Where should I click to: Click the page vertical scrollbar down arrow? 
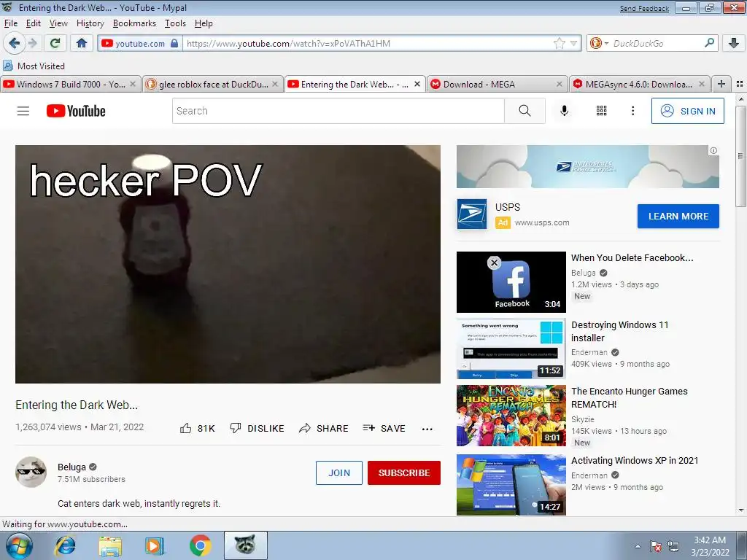click(740, 510)
